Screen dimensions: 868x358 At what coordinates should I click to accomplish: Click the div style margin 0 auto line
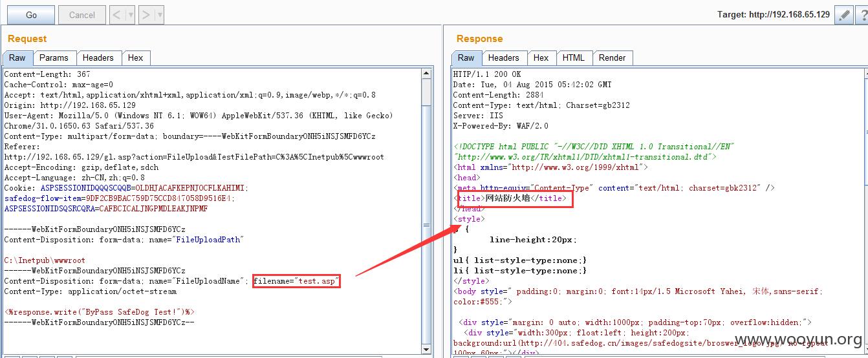(635, 322)
